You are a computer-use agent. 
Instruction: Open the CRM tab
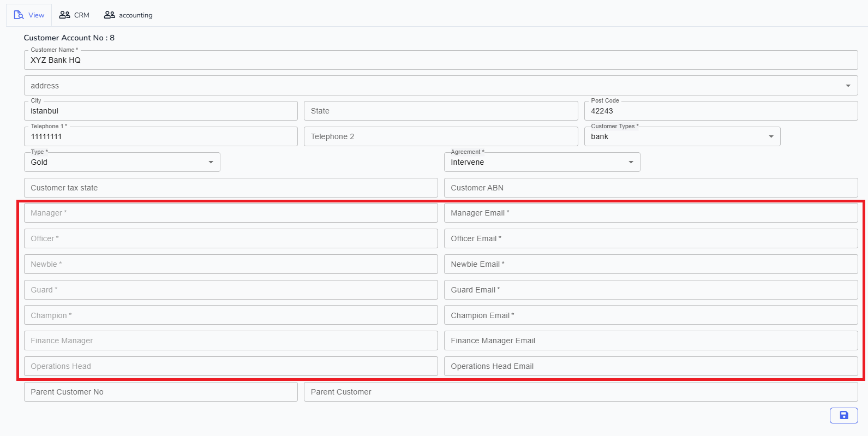pyautogui.click(x=74, y=15)
